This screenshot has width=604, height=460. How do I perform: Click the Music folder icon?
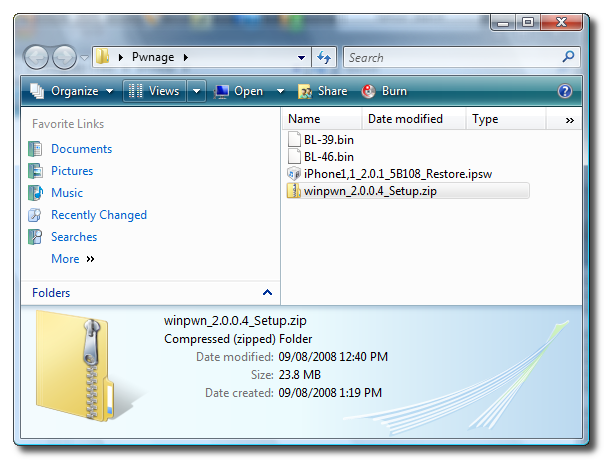[35, 193]
